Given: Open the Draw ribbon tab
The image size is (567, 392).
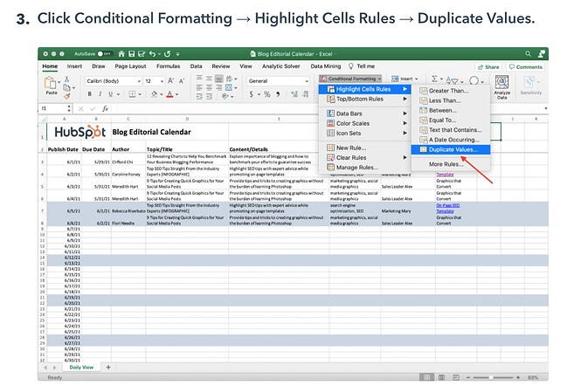Looking at the screenshot, I should point(99,66).
